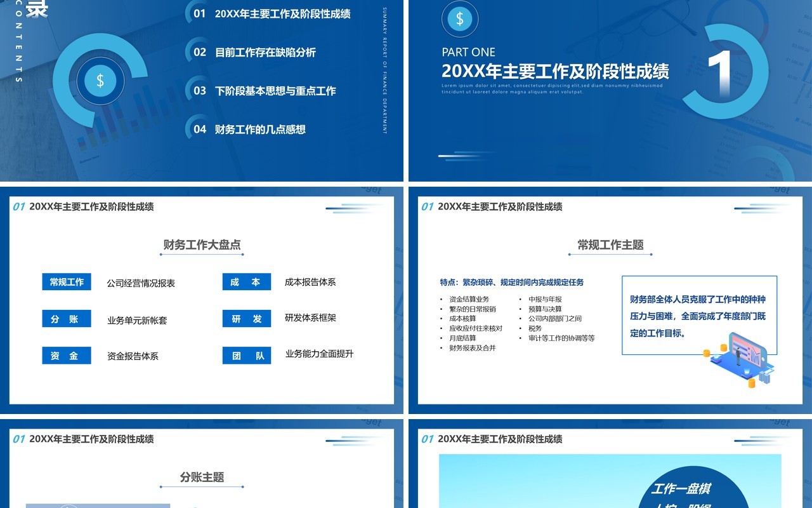Click the blue 分账 label box
The image size is (812, 508).
67,319
